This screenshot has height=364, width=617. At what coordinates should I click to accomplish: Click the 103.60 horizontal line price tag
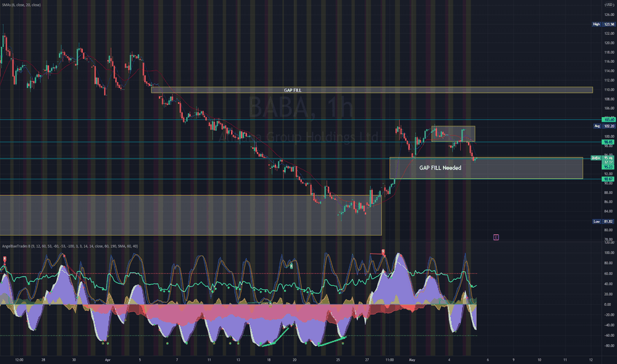[x=608, y=120]
